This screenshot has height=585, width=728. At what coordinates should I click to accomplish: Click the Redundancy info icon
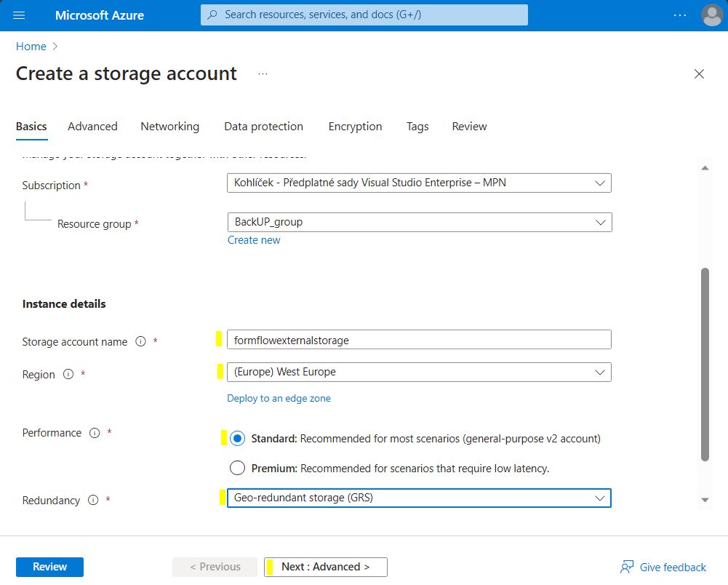pos(93,501)
